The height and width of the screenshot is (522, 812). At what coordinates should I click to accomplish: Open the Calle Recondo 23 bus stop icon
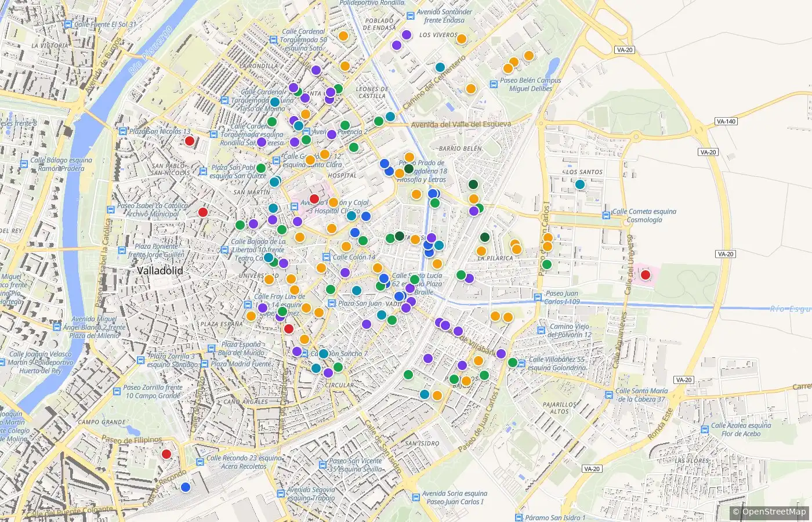pyautogui.click(x=200, y=462)
